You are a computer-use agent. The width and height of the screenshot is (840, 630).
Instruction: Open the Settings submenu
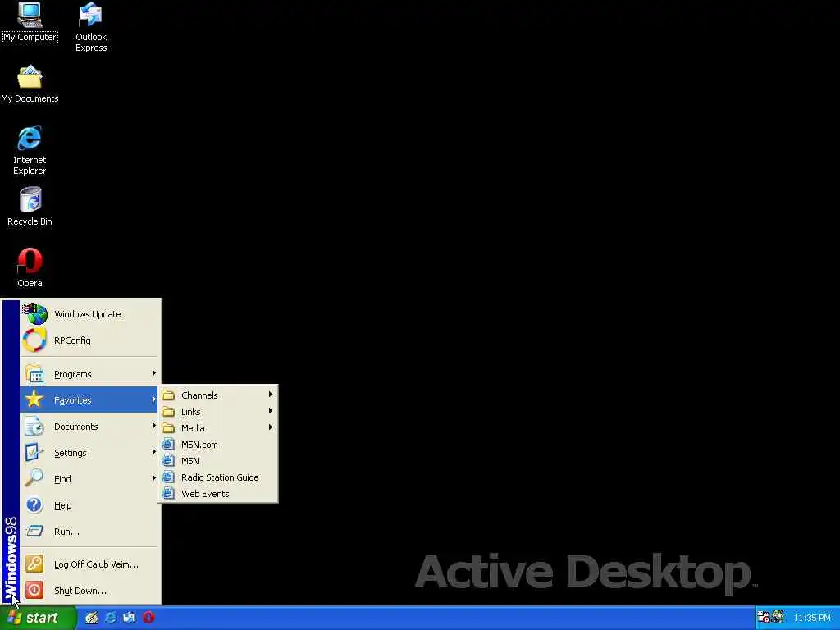[89, 453]
